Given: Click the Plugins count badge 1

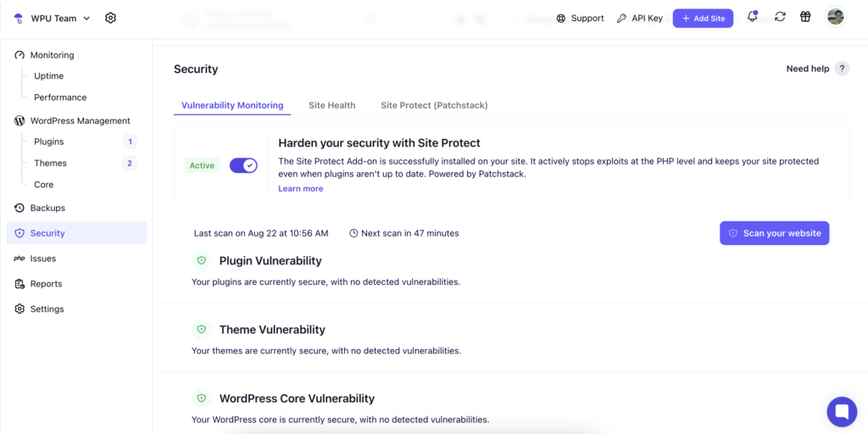Looking at the screenshot, I should click(130, 142).
